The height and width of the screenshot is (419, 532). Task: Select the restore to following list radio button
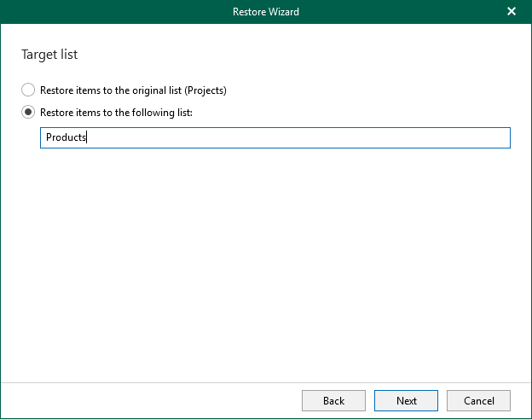click(28, 112)
